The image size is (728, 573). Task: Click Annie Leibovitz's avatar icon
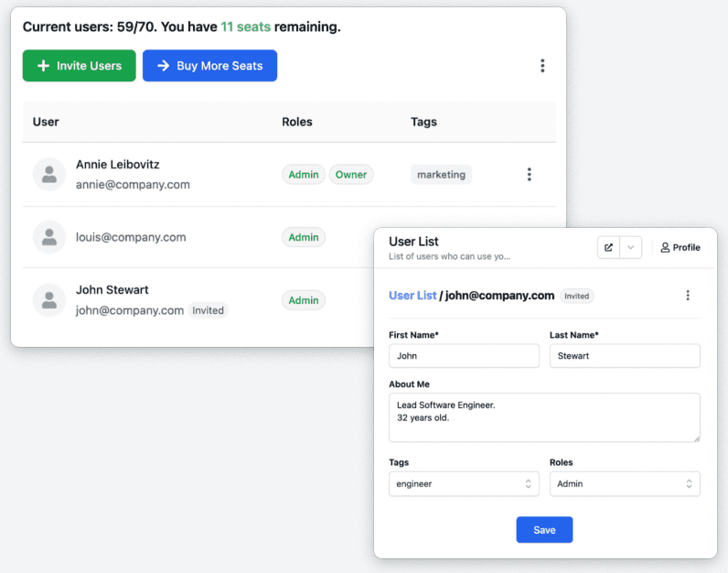(48, 175)
